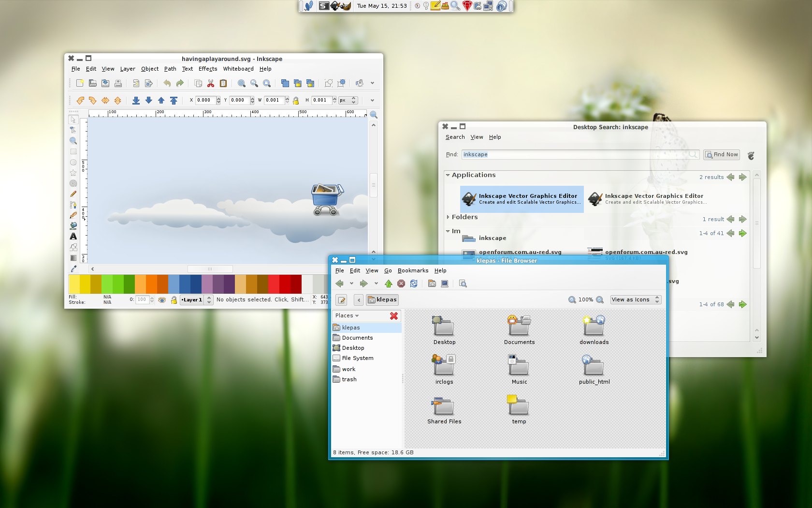Select the Pencil freehand tool in Inkscape
This screenshot has height=508, width=812.
(x=73, y=194)
